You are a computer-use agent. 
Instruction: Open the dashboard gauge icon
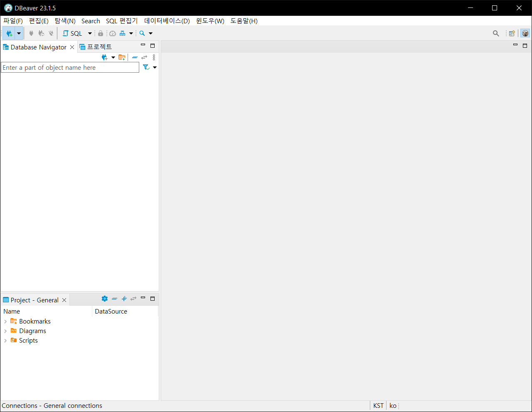point(113,33)
